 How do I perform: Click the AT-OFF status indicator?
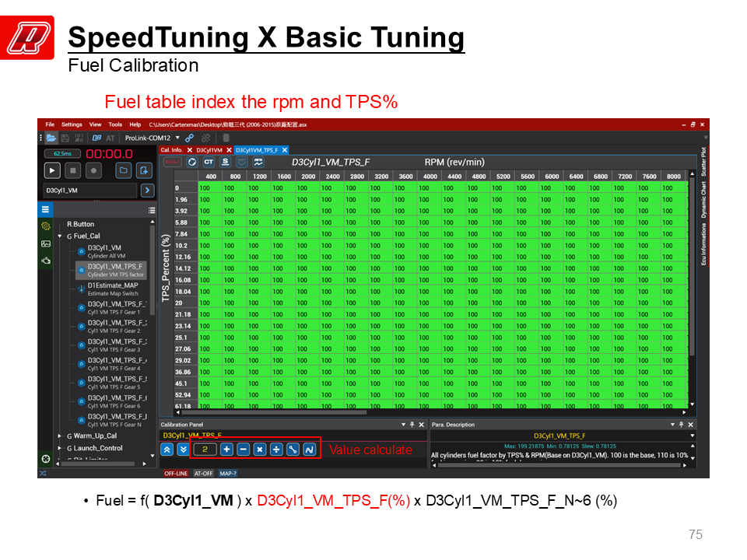203,474
